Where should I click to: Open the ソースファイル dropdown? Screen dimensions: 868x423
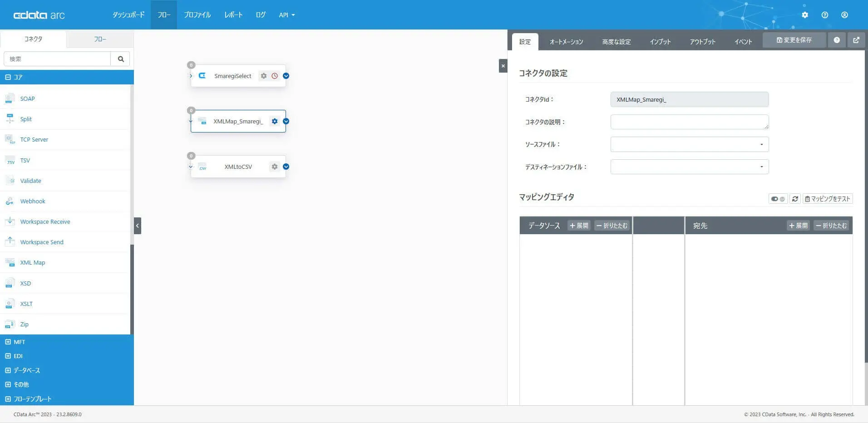tap(690, 144)
